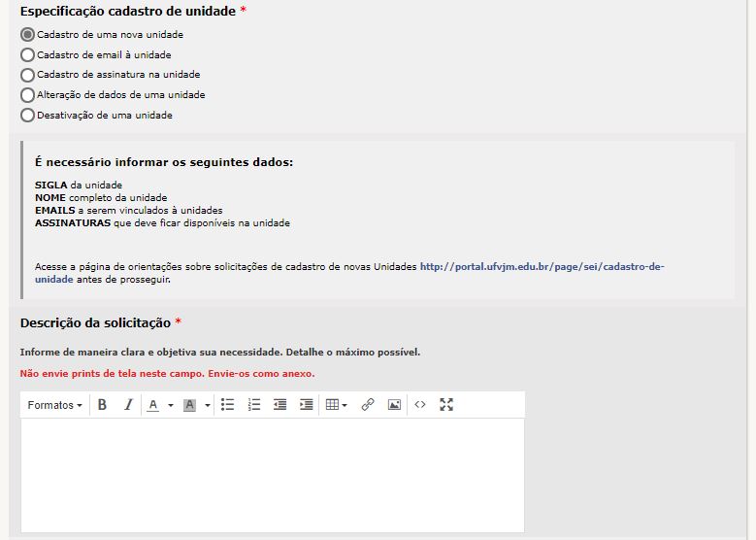756x540 pixels.
Task: Toggle italic formatting in the editor
Action: coord(127,405)
